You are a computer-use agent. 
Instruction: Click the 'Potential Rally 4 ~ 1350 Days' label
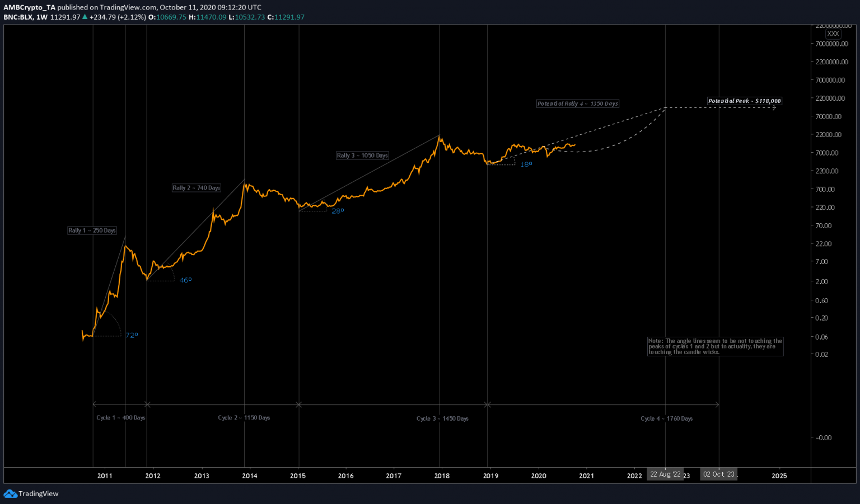click(x=578, y=103)
